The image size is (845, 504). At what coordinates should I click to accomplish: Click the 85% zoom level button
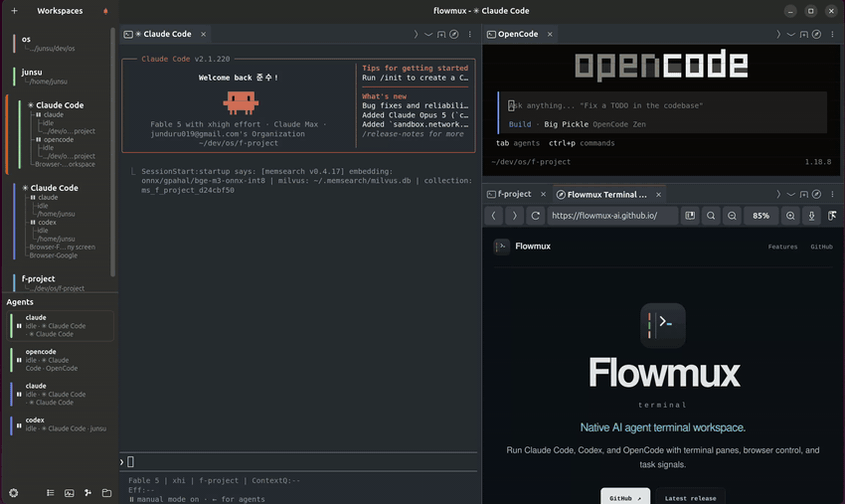click(760, 216)
